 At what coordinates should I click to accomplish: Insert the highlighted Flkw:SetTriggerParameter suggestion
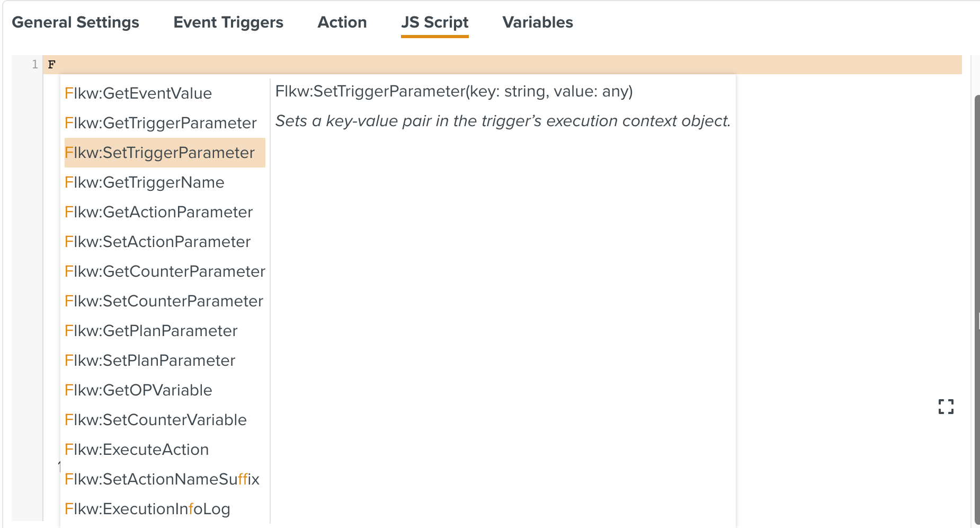coord(160,153)
